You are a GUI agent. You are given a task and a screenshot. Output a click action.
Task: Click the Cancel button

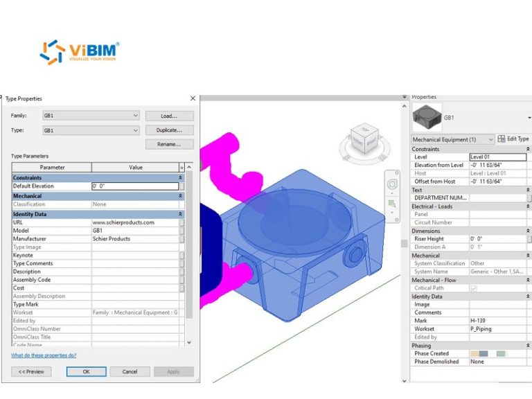coord(130,371)
